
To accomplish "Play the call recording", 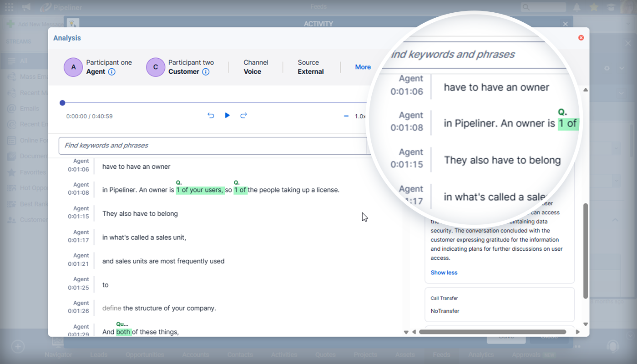I will (227, 116).
